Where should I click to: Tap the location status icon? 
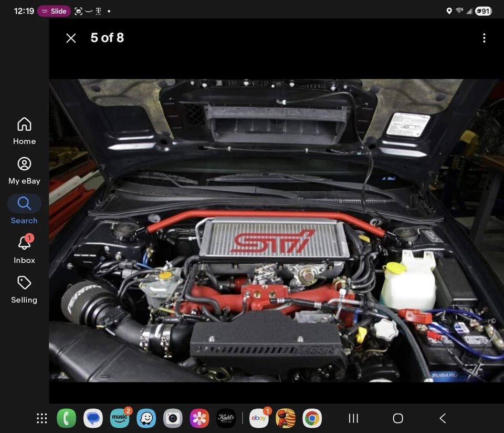[449, 11]
